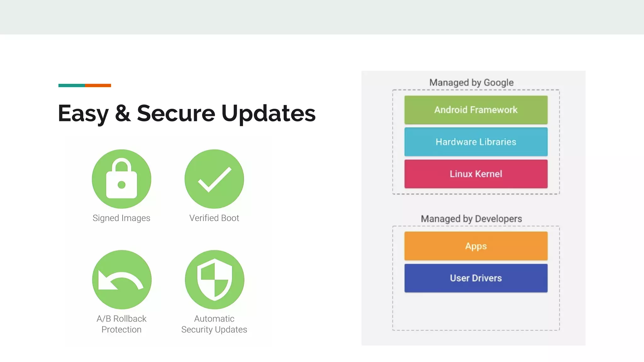Click the A/B Rollback Protection caption

[121, 324]
